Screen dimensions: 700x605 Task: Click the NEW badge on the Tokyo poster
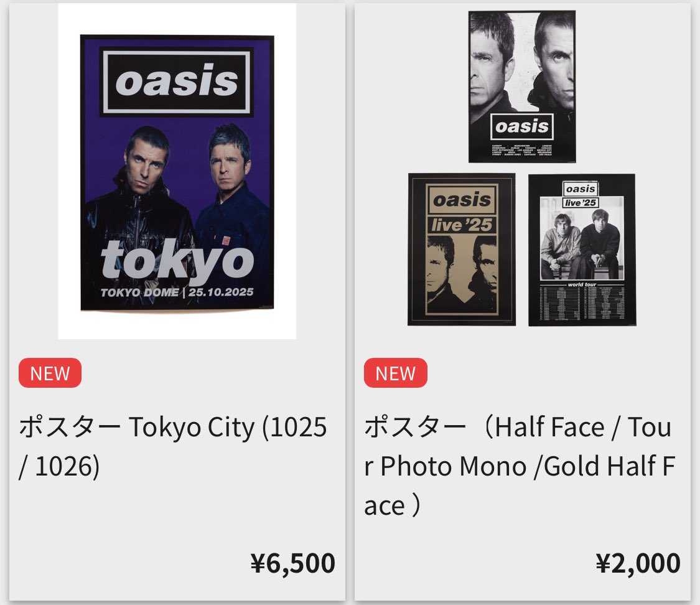coord(49,373)
